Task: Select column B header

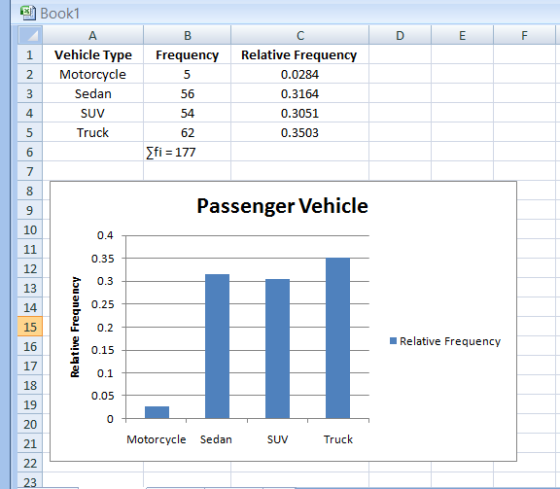Action: click(x=187, y=35)
